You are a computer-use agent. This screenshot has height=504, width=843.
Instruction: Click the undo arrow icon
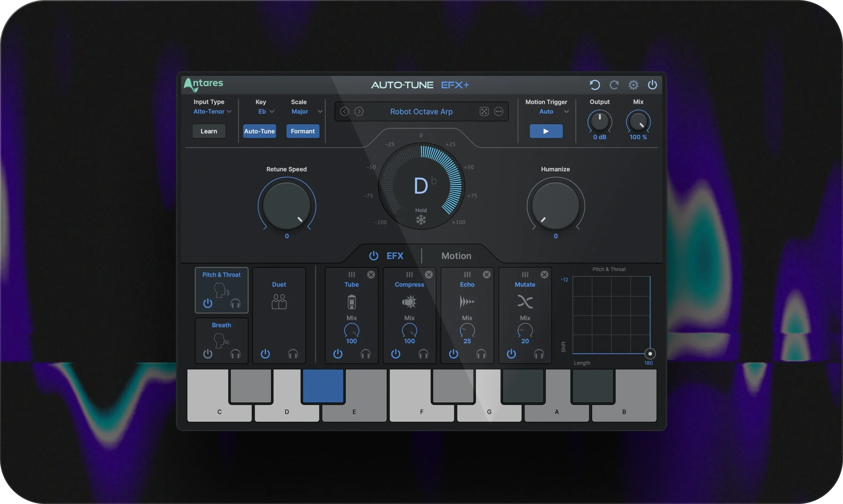click(595, 85)
